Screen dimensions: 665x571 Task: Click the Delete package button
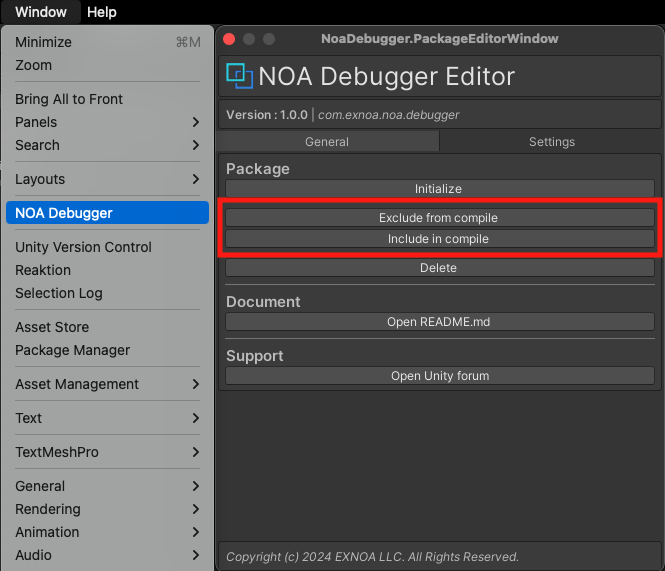(439, 268)
